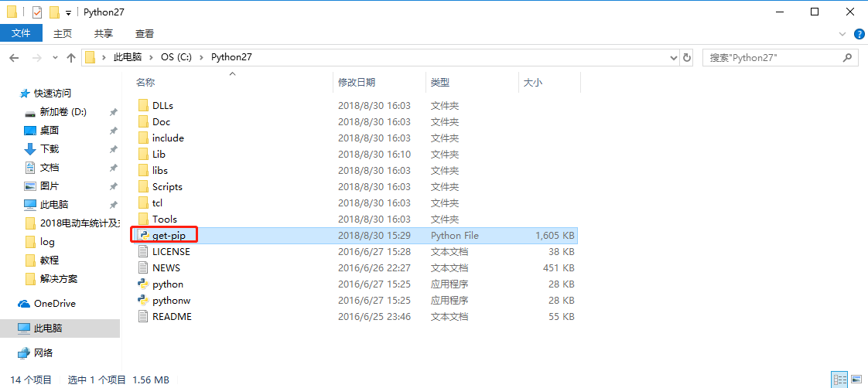This screenshot has height=388, width=868.
Task: Sort by the 名称 column header
Action: coord(145,83)
